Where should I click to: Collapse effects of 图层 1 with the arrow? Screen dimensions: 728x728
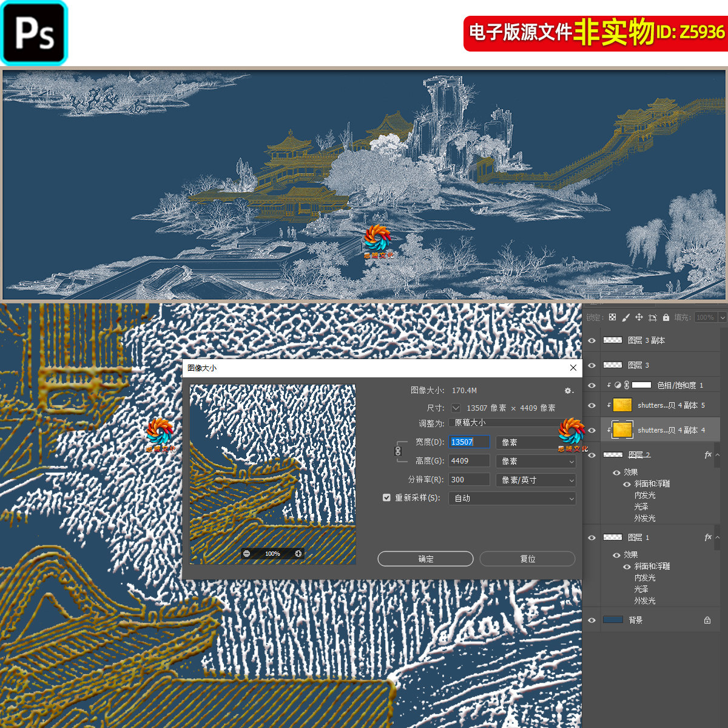718,537
